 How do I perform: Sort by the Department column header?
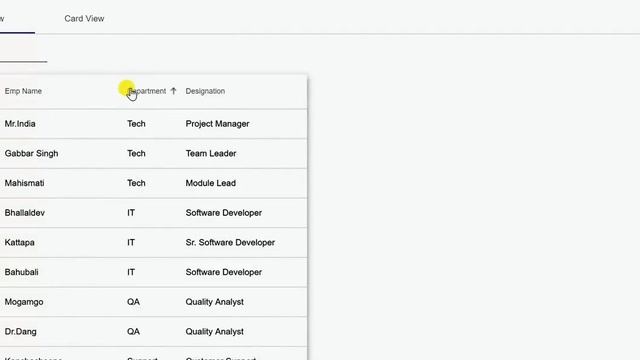pos(147,91)
